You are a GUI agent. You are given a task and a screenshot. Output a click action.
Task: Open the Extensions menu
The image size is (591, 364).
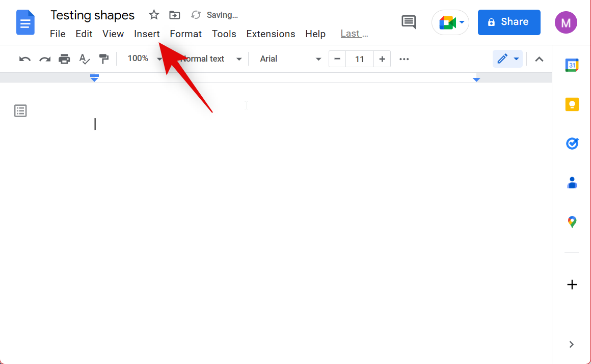pyautogui.click(x=271, y=34)
